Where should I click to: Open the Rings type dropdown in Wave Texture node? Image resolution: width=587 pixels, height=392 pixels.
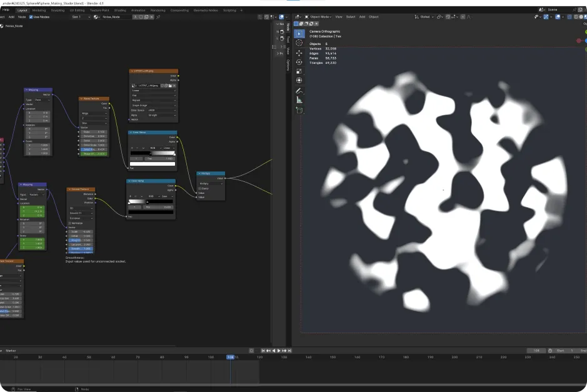(x=94, y=113)
